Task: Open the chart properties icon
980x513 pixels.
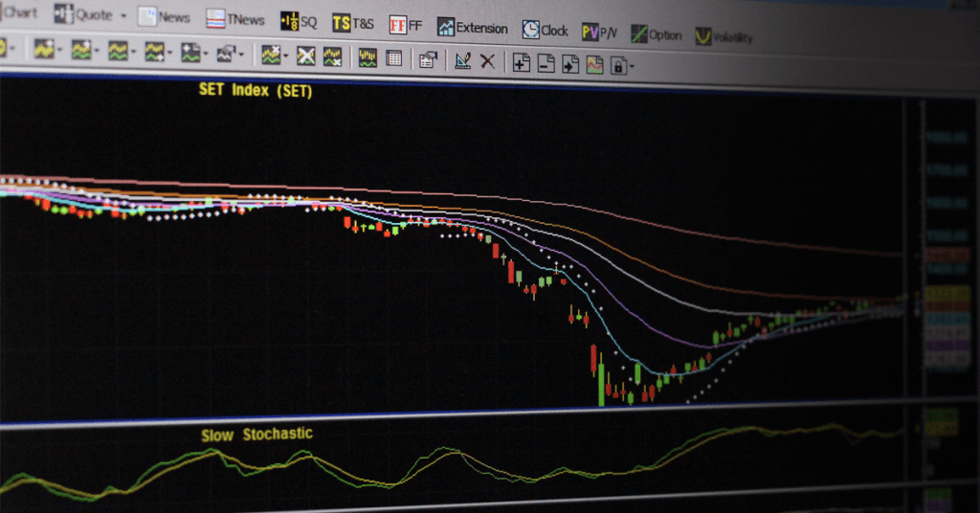Action: coord(428,60)
